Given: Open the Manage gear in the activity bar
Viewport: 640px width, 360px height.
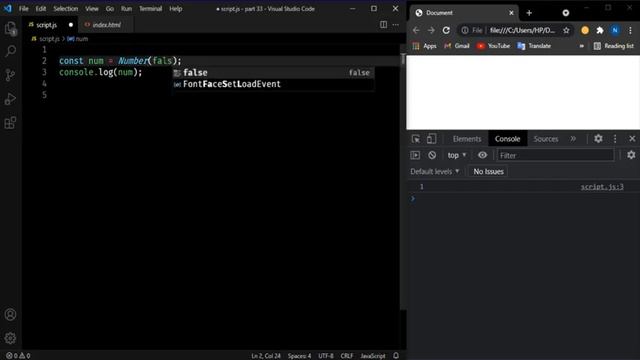Looking at the screenshot, I should pyautogui.click(x=11, y=338).
